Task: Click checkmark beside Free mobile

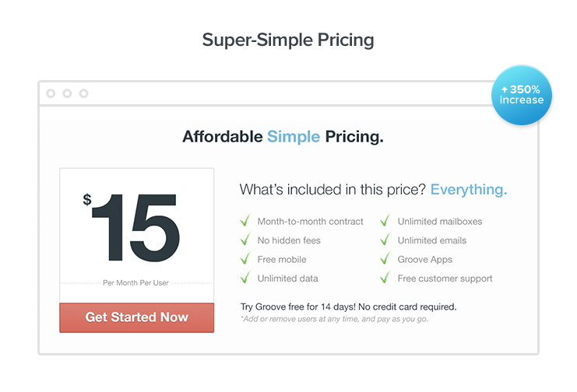Action: (245, 258)
